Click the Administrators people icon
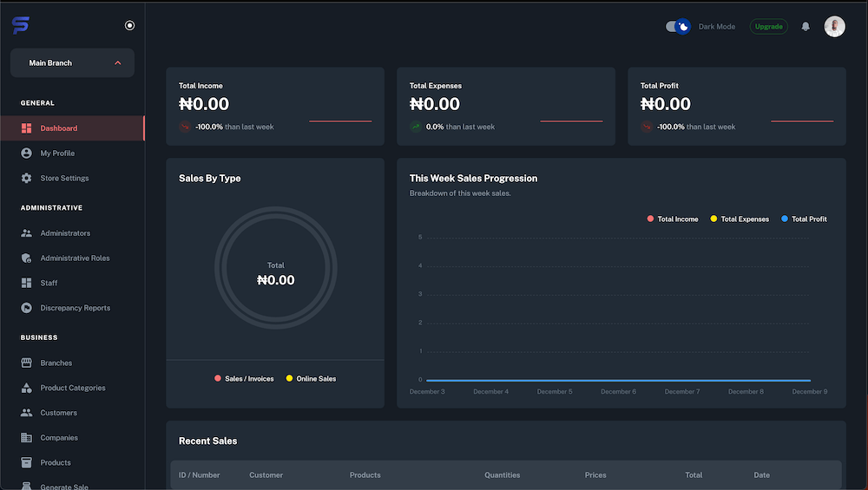The image size is (868, 490). tap(26, 233)
